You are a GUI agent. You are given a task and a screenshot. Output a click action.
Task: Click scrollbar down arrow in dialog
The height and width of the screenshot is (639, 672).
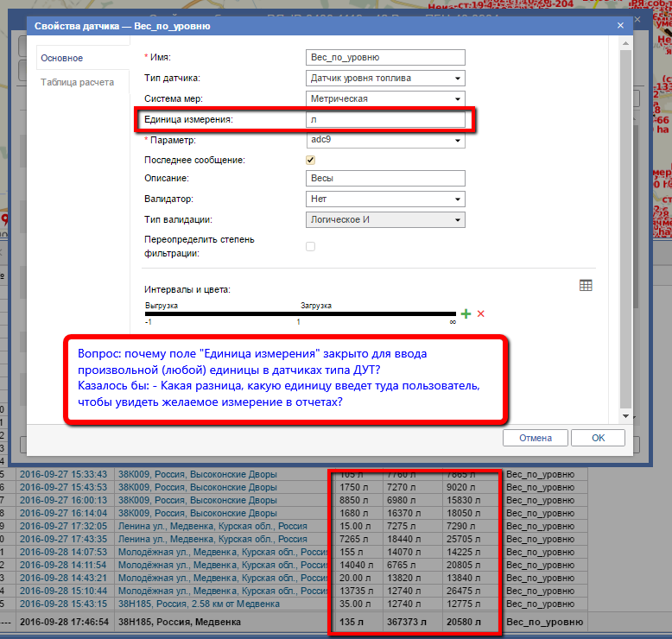coord(626,416)
